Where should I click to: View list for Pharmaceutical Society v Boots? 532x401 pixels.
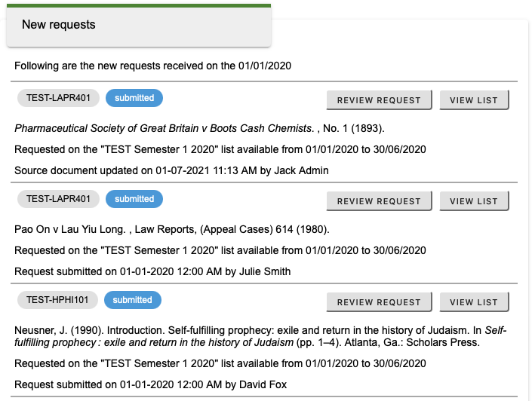click(x=474, y=100)
